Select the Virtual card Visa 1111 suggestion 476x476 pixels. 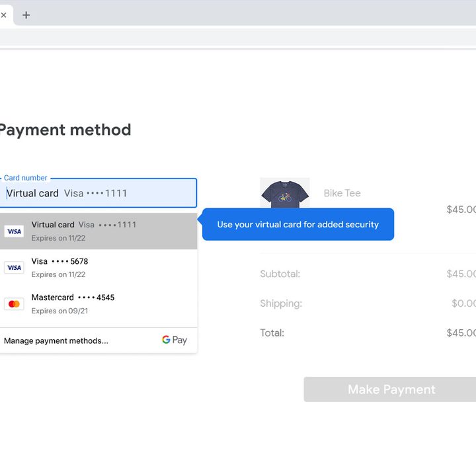(x=99, y=231)
